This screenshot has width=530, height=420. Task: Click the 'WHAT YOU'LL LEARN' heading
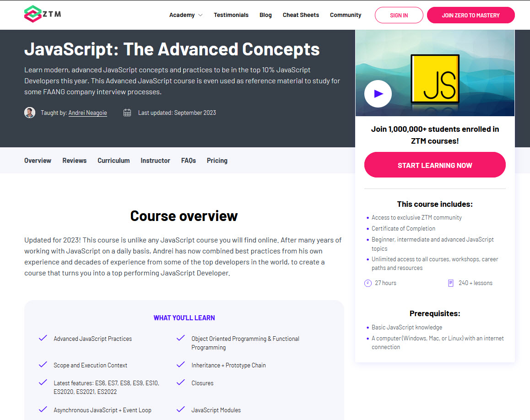(184, 318)
